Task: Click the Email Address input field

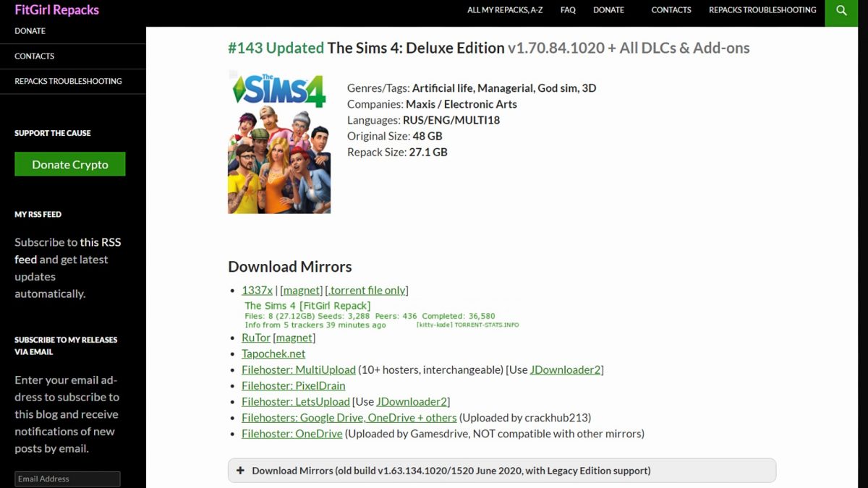Action: pyautogui.click(x=67, y=479)
